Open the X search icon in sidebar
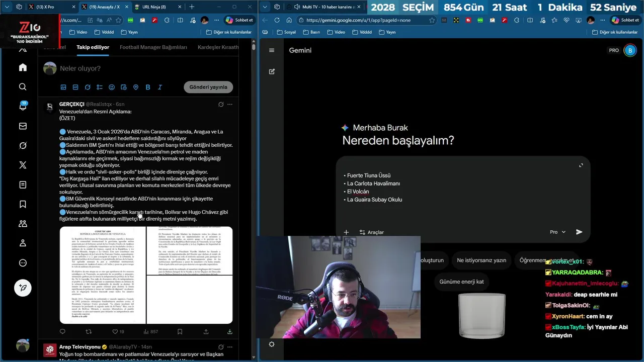This screenshot has width=644, height=362. tap(23, 87)
